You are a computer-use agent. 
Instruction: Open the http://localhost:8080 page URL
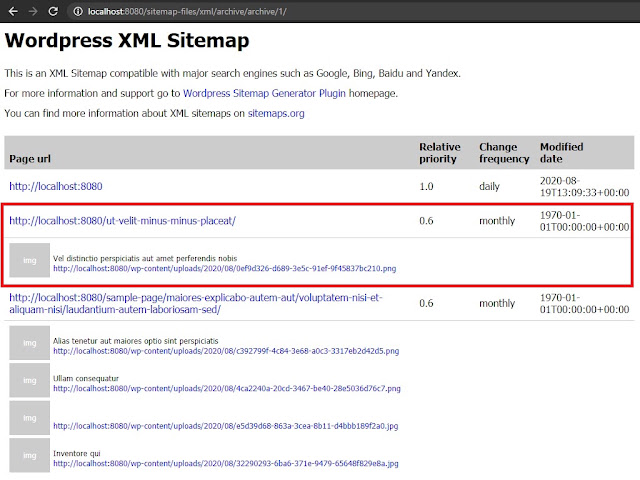pos(56,187)
